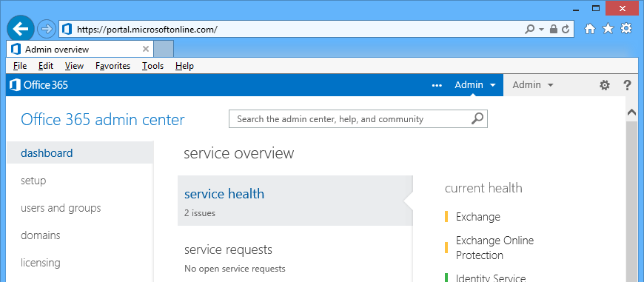Image resolution: width=644 pixels, height=282 pixels.
Task: Open the ellipsis more options in header
Action: (437, 85)
